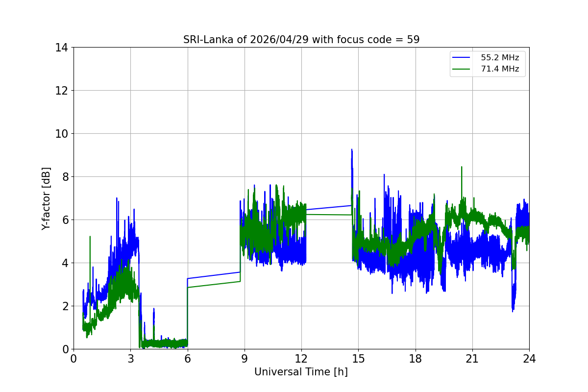Viewport: 588px width, 392px height.
Task: Click the x-axis tick label 9
Action: [245, 358]
